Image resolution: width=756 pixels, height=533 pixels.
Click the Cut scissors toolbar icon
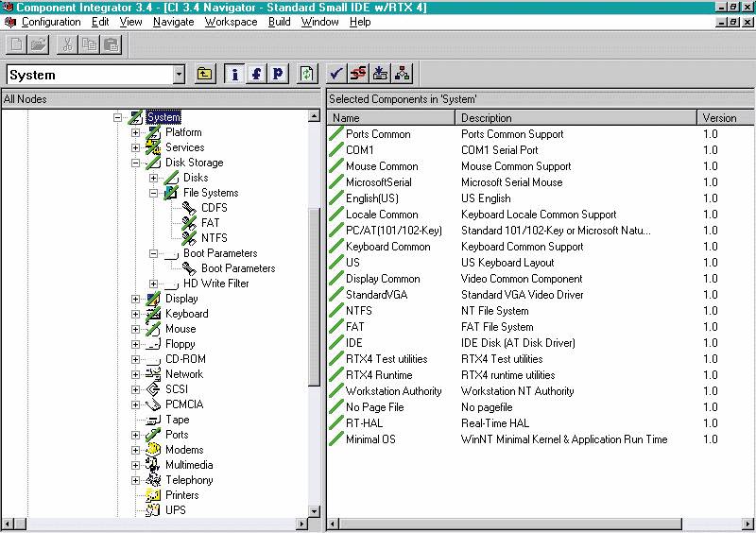click(67, 44)
